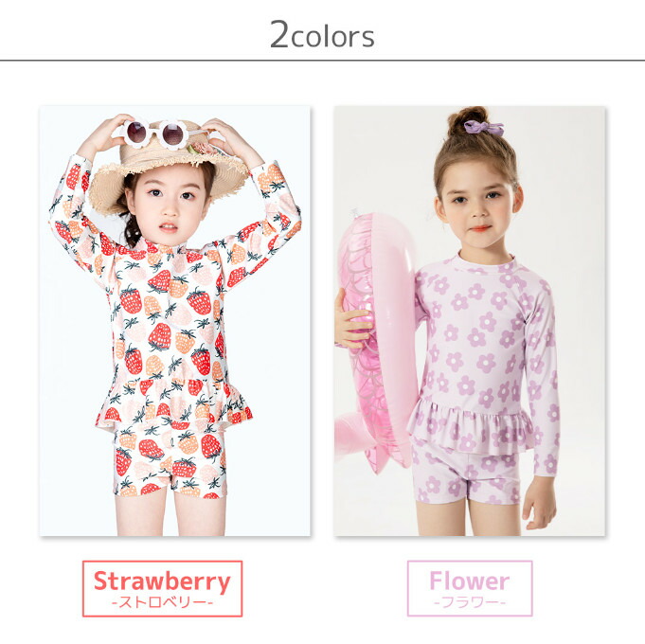
Task: Click a purple flower on the lilac top
Action: (477, 337)
